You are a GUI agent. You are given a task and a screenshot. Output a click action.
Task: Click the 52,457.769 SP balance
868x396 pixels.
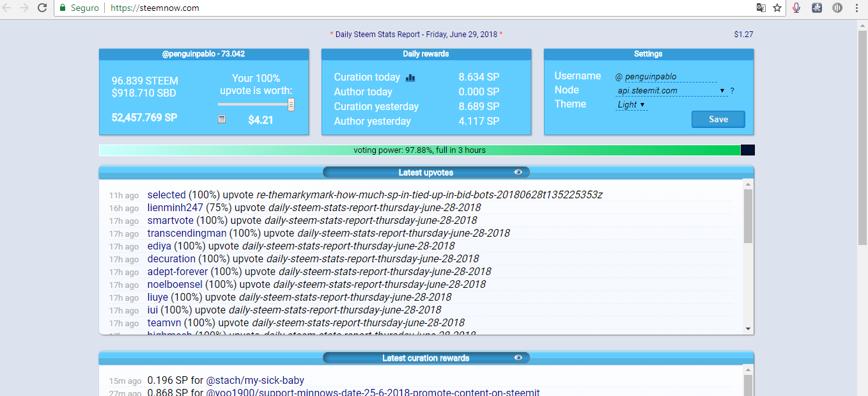[x=144, y=118]
